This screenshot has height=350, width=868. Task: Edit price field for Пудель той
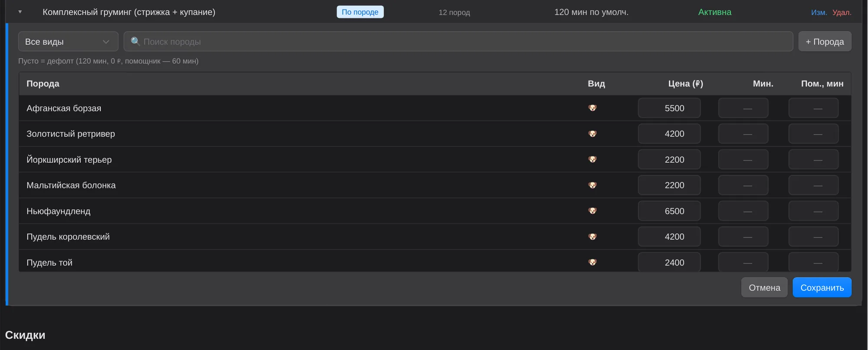[x=669, y=262]
